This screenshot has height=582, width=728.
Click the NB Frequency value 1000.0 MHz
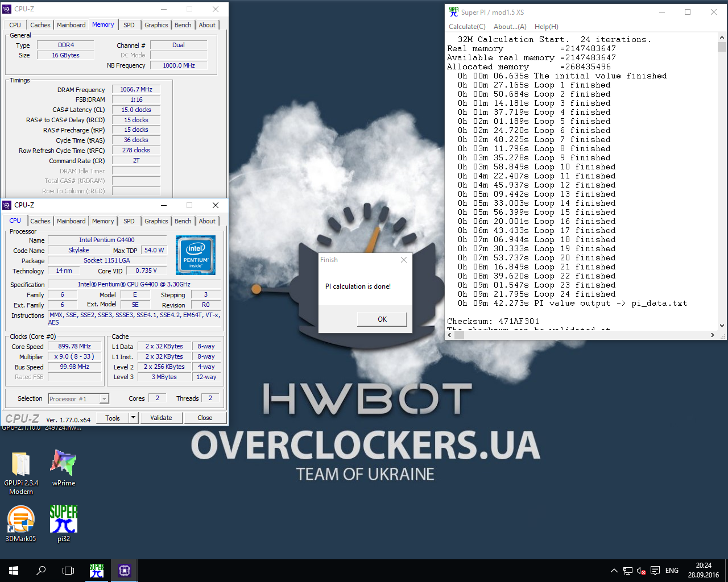(179, 65)
